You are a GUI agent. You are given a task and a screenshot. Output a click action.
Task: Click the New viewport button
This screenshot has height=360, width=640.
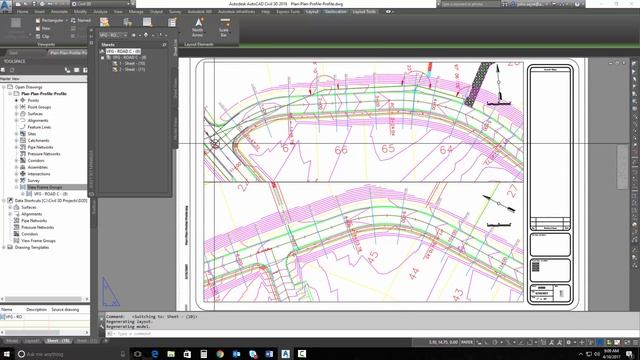coord(43,29)
